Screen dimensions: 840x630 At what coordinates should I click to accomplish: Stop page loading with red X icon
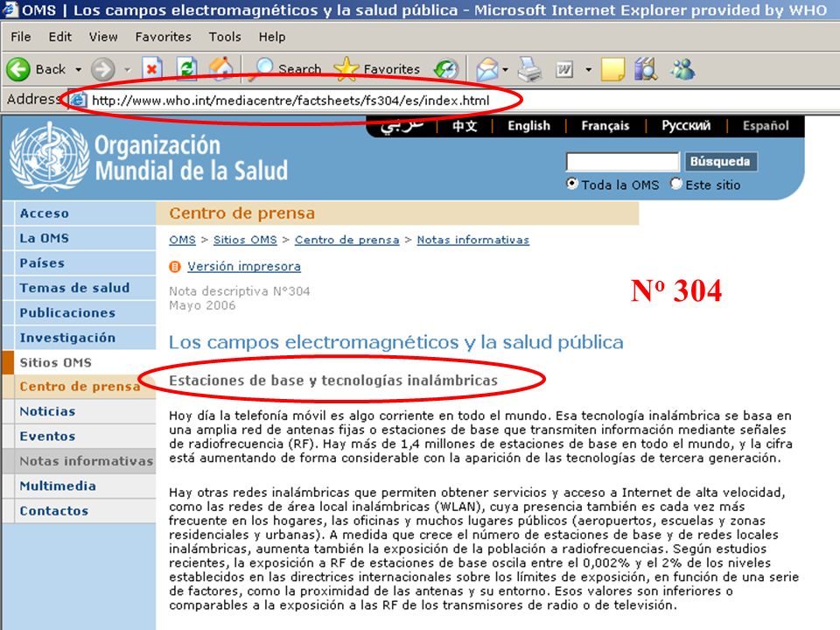coord(152,69)
